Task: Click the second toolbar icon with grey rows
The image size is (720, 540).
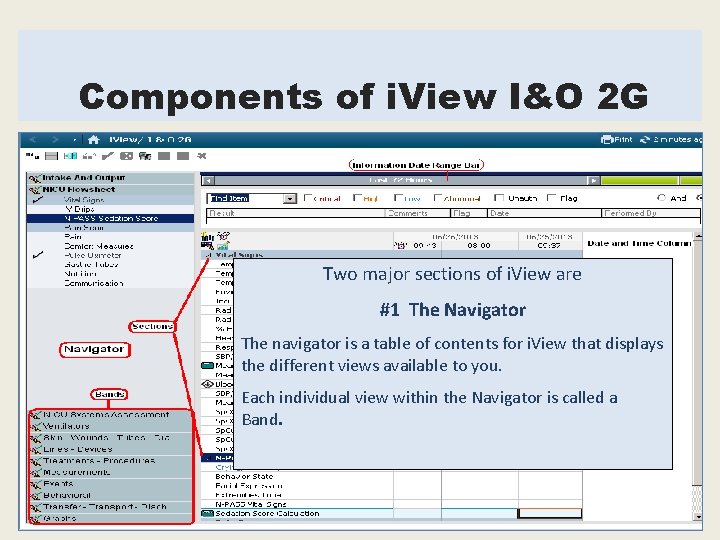Action: 51,156
